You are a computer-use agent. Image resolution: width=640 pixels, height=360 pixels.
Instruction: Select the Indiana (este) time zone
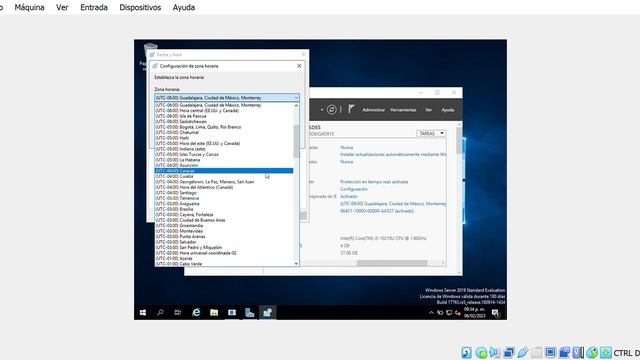(x=224, y=149)
